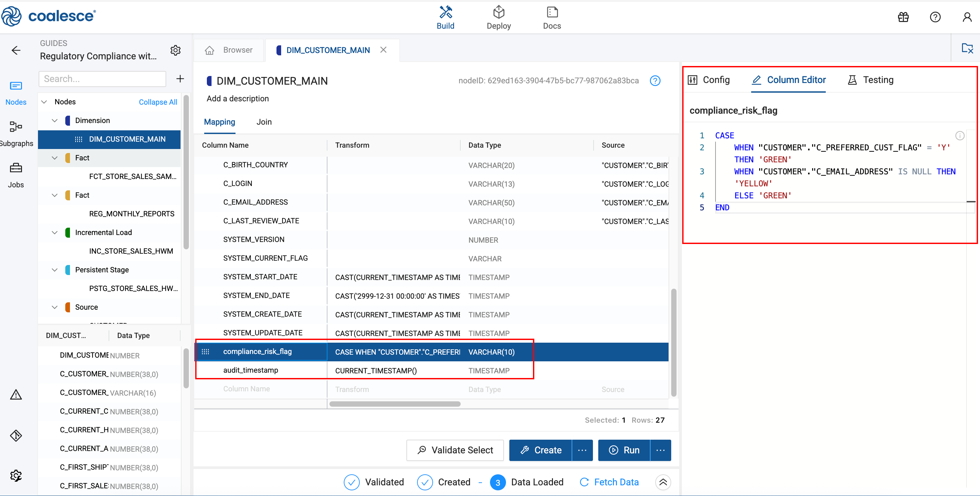This screenshot has width=980, height=496.
Task: Collapse the Fact group above REG_MONTHLY_REPORTS
Action: 55,195
